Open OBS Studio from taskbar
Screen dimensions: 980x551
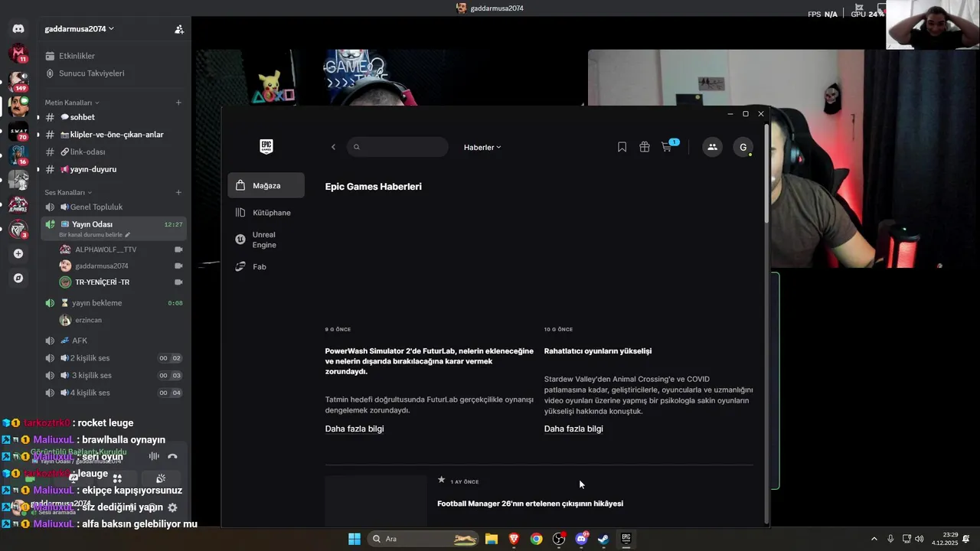coord(559,539)
